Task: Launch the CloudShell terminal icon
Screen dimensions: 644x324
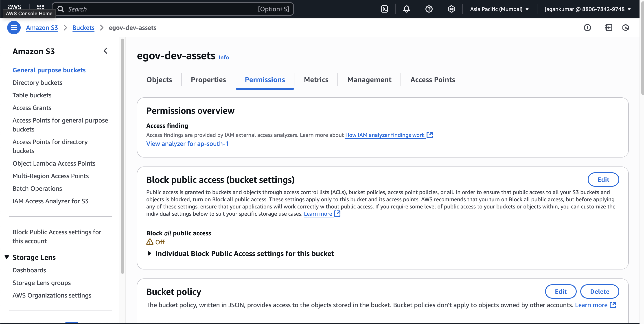Action: tap(384, 9)
